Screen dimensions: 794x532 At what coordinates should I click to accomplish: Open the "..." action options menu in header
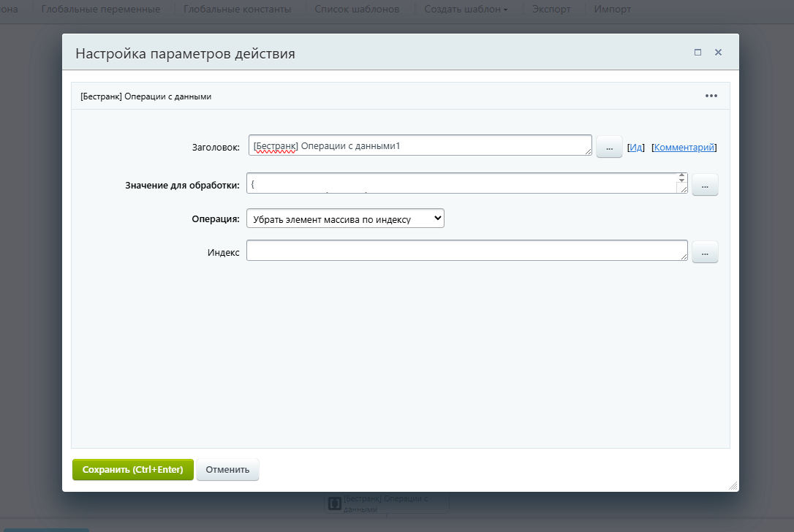(711, 95)
